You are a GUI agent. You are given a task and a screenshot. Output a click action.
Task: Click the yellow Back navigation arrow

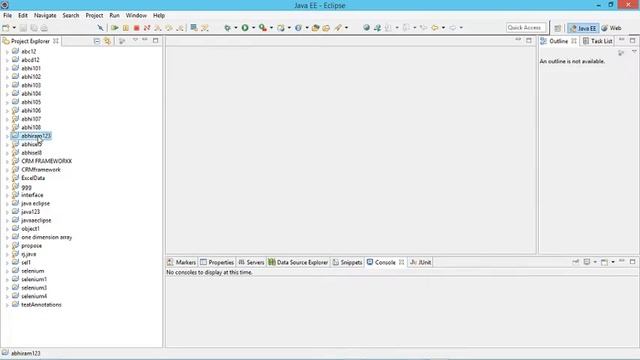coord(435,28)
